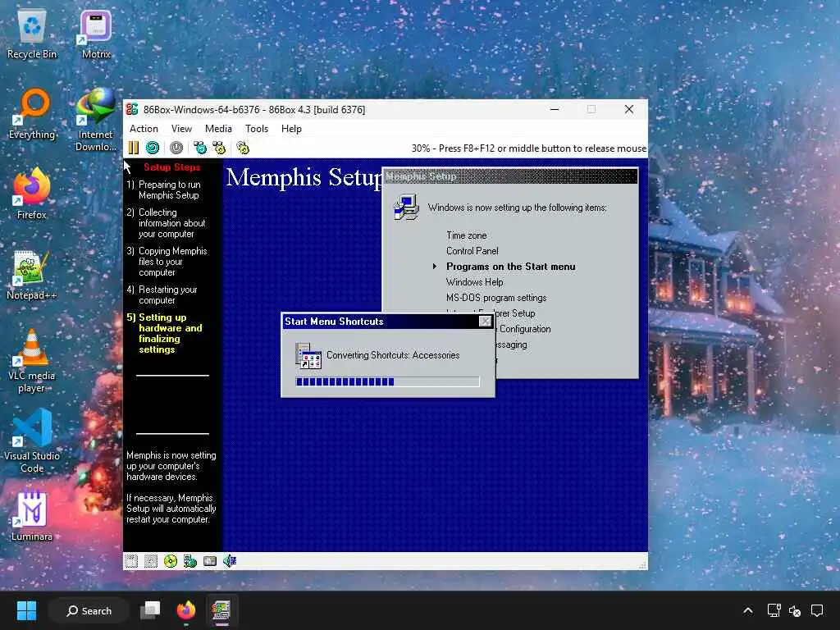
Task: Open the Notepad++ desktop shortcut
Action: pos(32,275)
